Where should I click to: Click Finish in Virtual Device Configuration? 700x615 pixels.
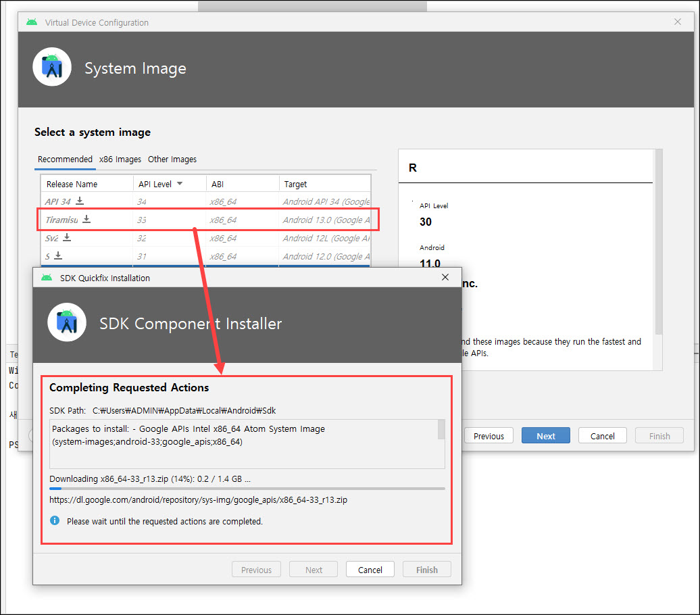[x=659, y=435]
